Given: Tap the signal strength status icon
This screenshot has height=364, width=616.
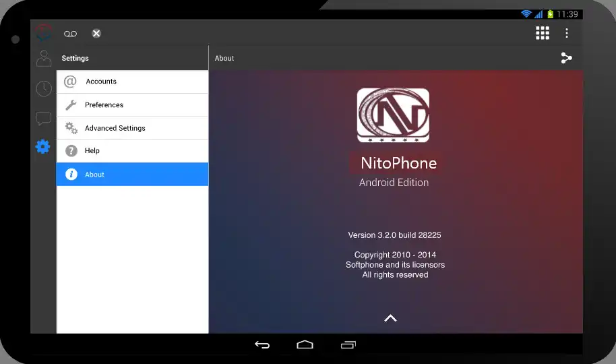Looking at the screenshot, I should (538, 14).
